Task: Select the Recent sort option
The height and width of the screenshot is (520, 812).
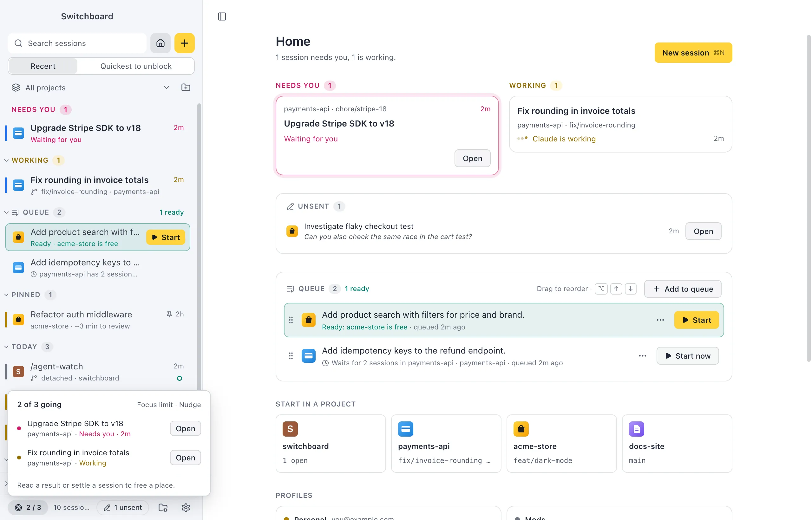Action: (x=43, y=66)
